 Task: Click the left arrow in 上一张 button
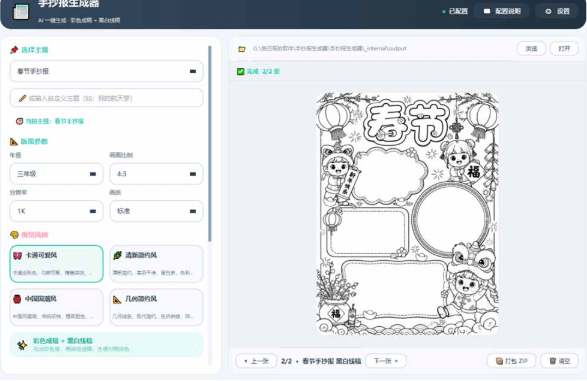(x=246, y=361)
